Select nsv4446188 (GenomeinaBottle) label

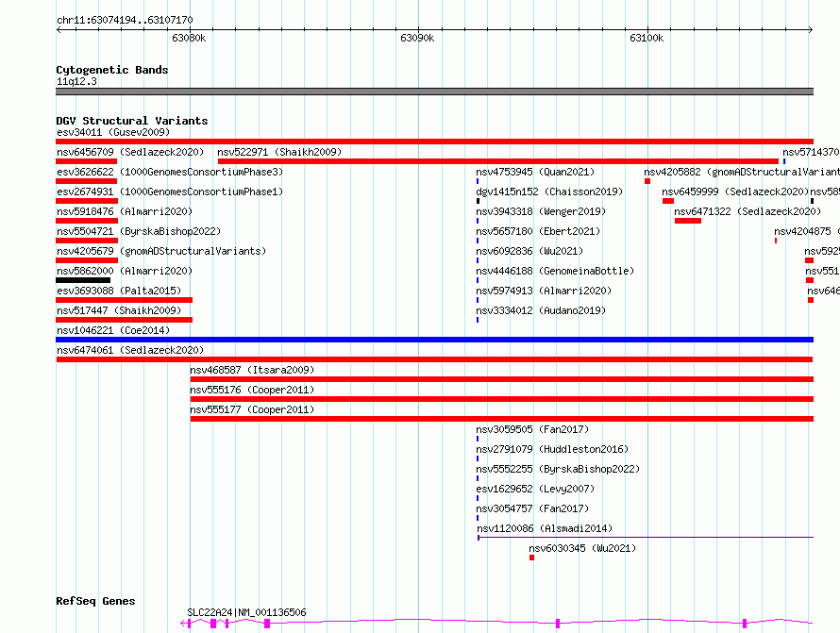click(x=555, y=271)
